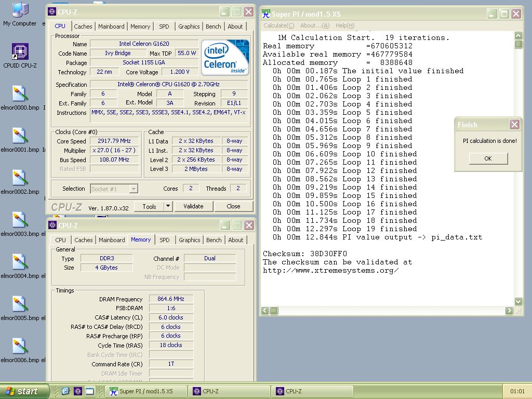Click the Validate button

coord(193,206)
